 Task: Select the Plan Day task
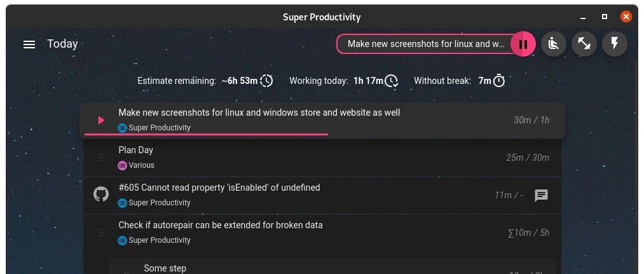(x=322, y=158)
